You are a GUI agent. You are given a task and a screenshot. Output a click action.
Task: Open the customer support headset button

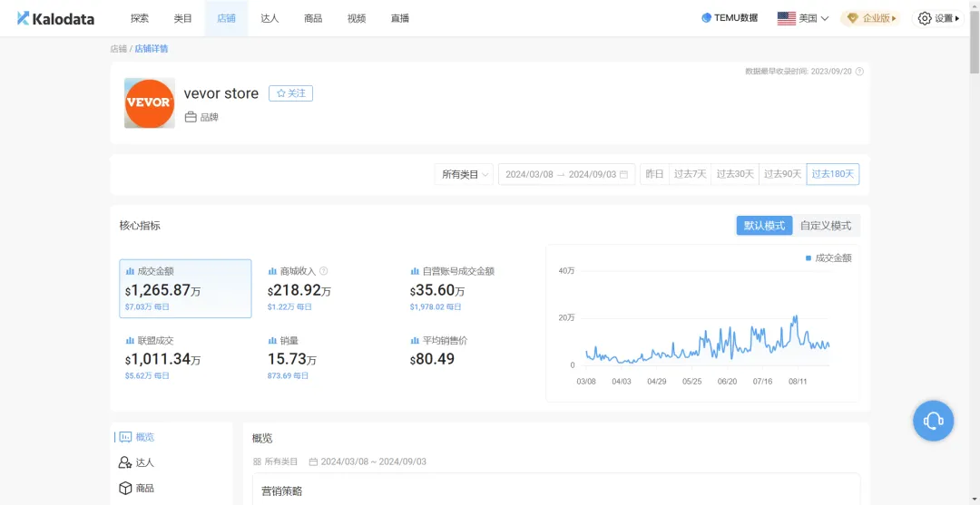coord(933,421)
